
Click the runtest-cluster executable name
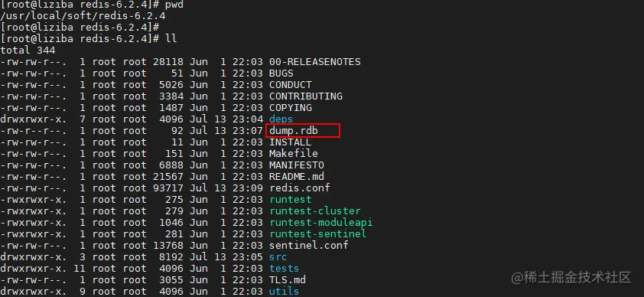315,211
